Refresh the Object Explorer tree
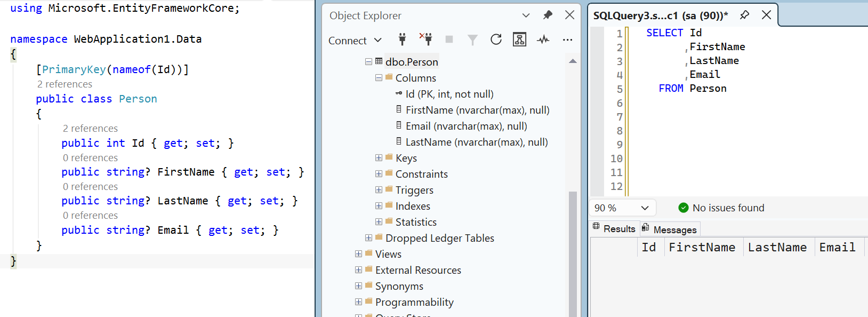Image resolution: width=868 pixels, height=317 pixels. coord(496,39)
